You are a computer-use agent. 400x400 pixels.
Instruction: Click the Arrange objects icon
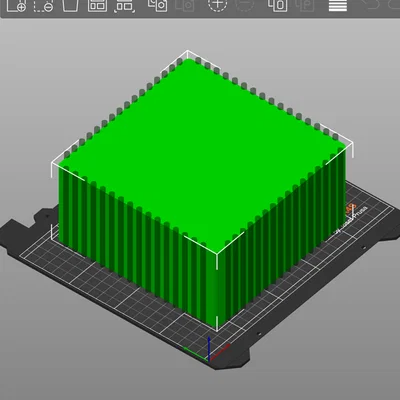[x=97, y=5]
